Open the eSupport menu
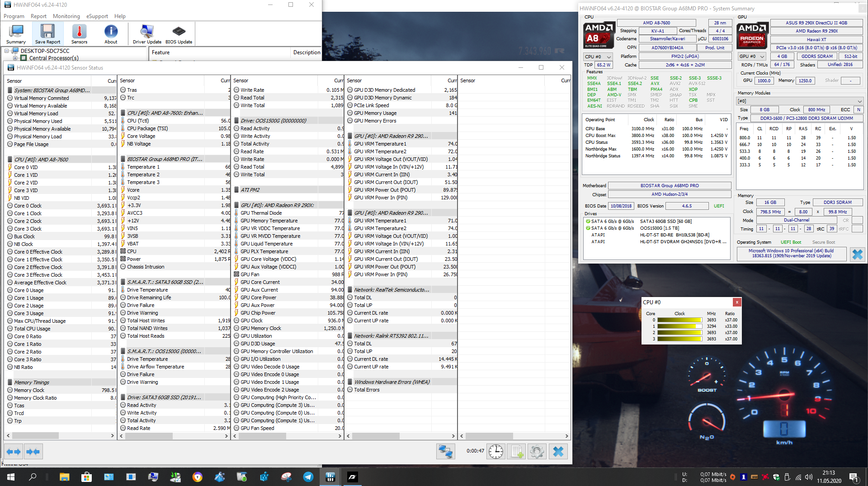 (x=97, y=16)
